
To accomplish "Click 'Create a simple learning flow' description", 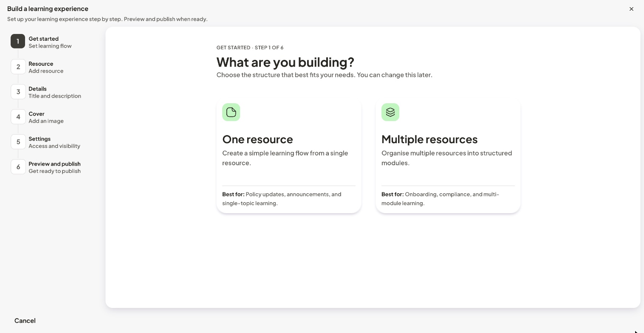I will coord(285,158).
